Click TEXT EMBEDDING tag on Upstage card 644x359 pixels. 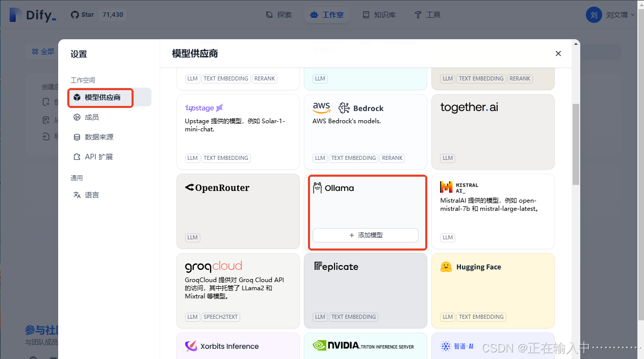[x=226, y=158]
